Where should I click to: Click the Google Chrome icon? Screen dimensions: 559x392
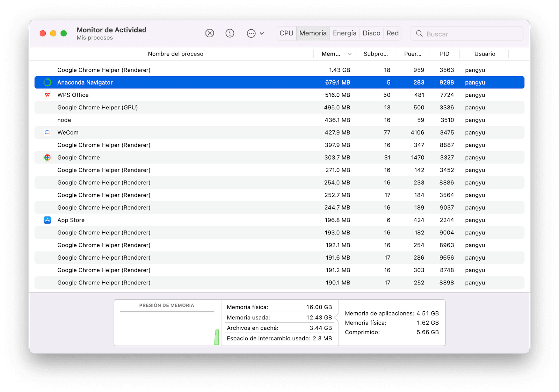pyautogui.click(x=48, y=158)
